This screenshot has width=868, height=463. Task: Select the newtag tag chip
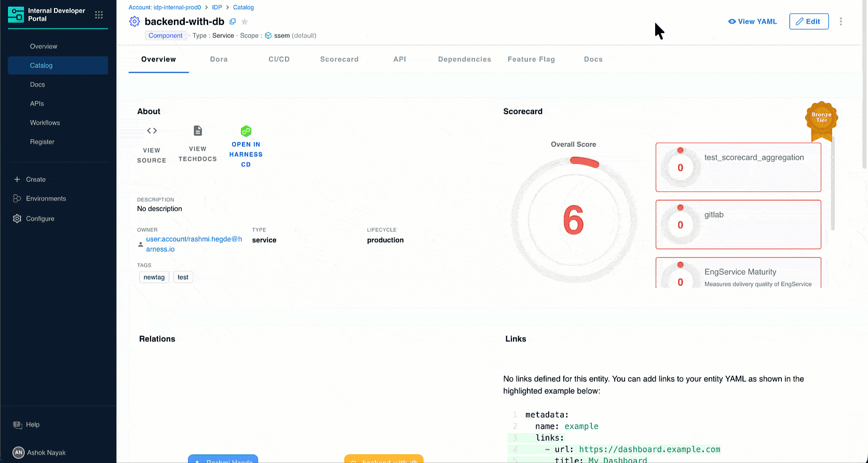click(x=154, y=277)
